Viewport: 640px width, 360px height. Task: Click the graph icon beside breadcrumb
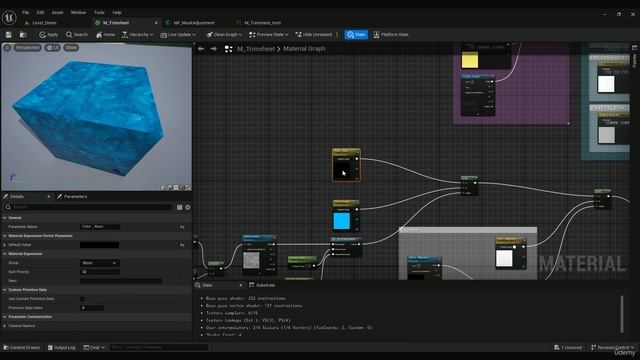point(229,49)
